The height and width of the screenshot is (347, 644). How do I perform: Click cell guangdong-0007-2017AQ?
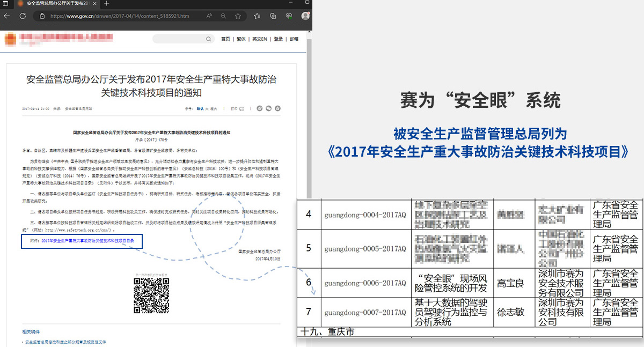[x=365, y=312]
